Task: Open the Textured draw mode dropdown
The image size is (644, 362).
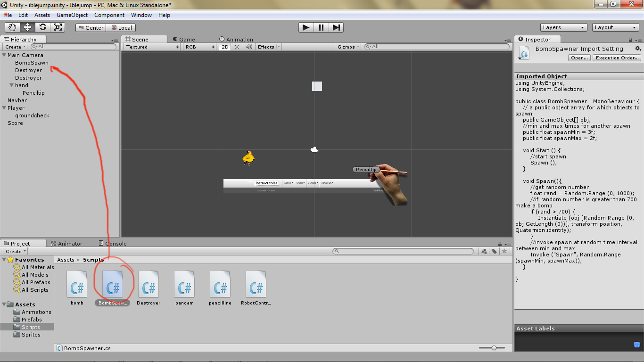Action: (152, 47)
